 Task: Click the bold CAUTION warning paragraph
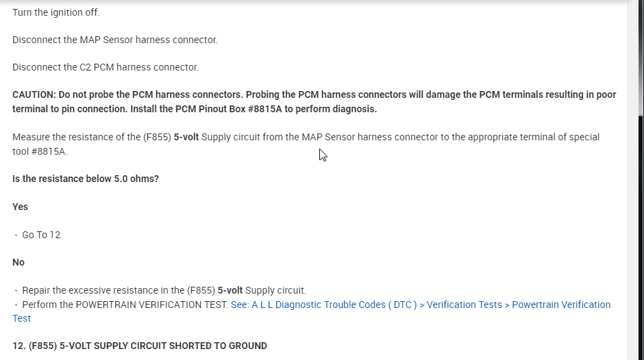click(314, 101)
